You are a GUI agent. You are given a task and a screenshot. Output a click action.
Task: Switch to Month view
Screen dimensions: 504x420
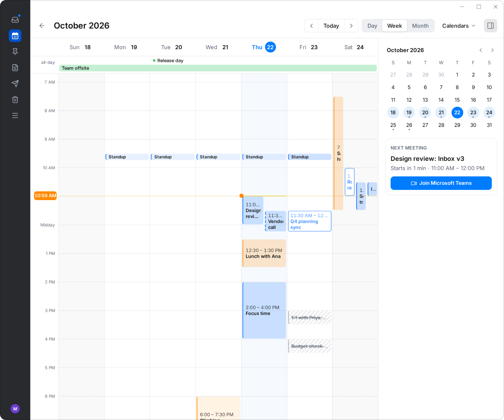point(420,26)
